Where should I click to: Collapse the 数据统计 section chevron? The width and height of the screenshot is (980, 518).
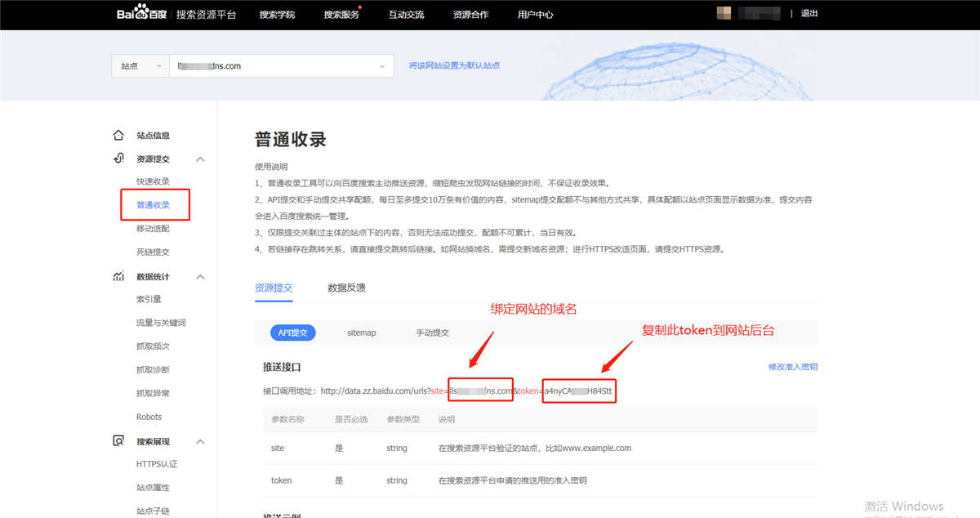201,278
